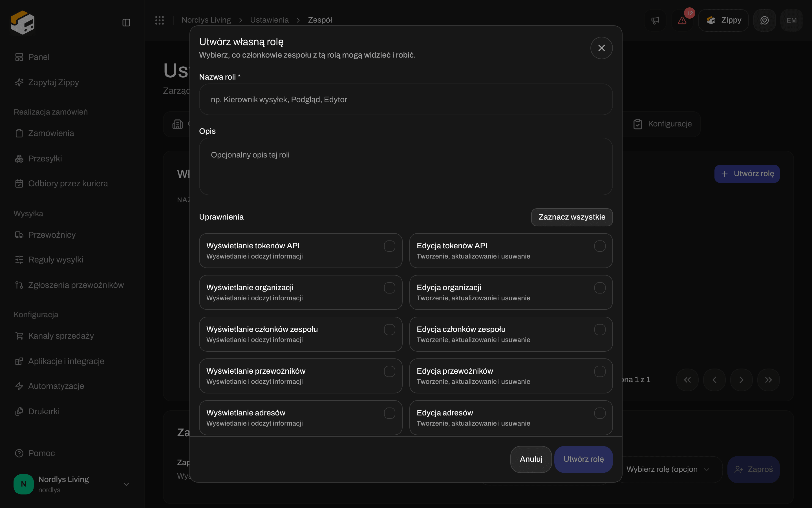Click Zaznacz wszystkie button
Viewport: 812px width, 508px height.
[x=572, y=217]
